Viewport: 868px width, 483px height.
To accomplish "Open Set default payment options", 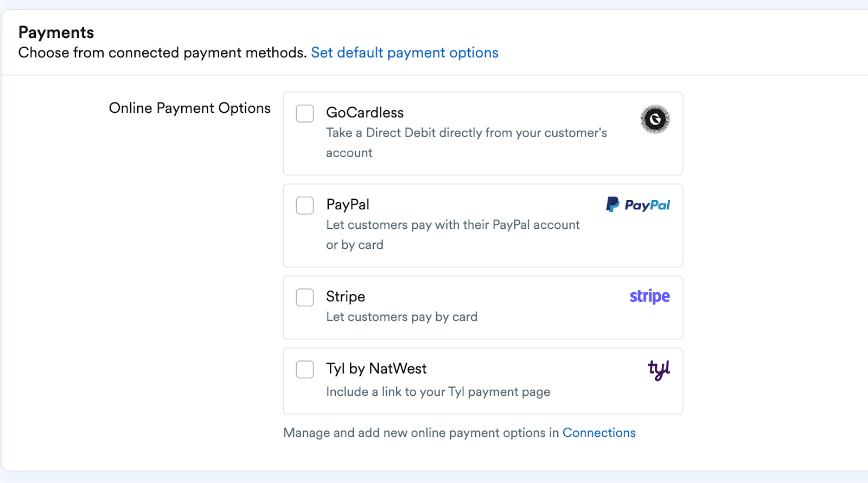I will coord(404,53).
